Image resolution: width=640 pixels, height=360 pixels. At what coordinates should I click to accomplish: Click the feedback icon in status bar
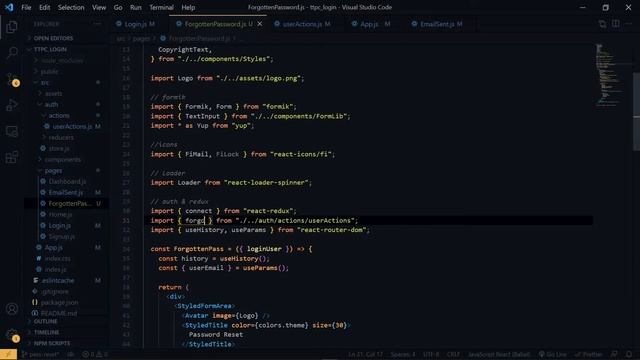614,354
